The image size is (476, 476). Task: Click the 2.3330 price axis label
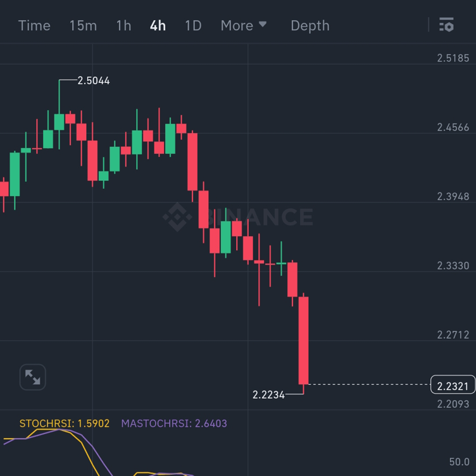pos(453,265)
